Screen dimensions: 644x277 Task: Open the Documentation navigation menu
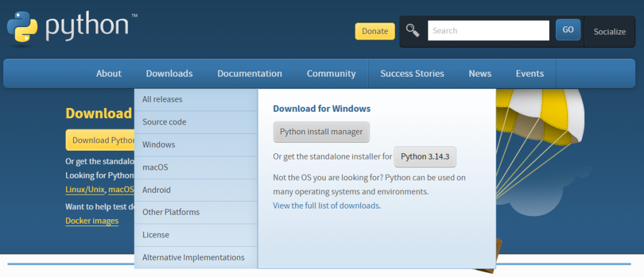click(x=250, y=73)
